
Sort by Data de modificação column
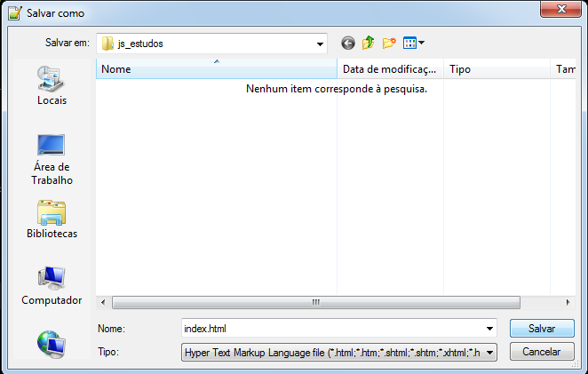point(389,68)
